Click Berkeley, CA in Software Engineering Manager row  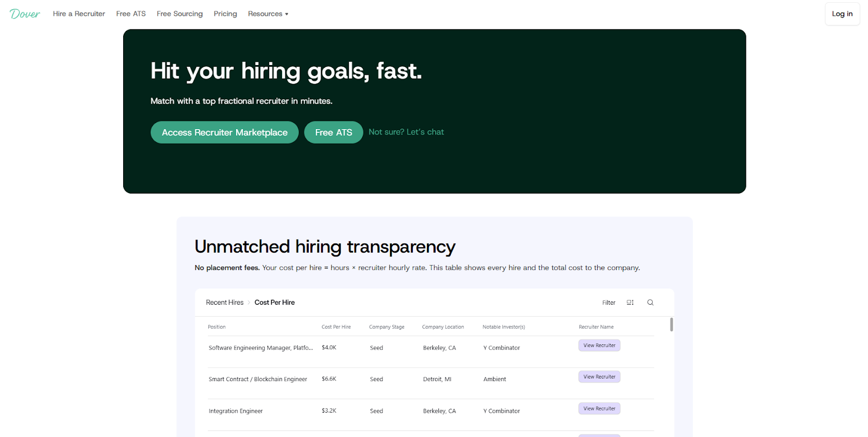(439, 348)
